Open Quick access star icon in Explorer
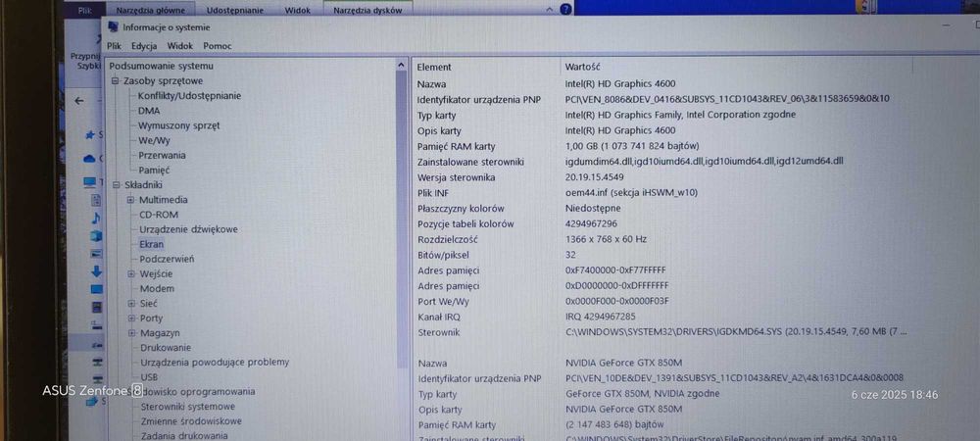The width and height of the screenshot is (980, 441). [90, 135]
